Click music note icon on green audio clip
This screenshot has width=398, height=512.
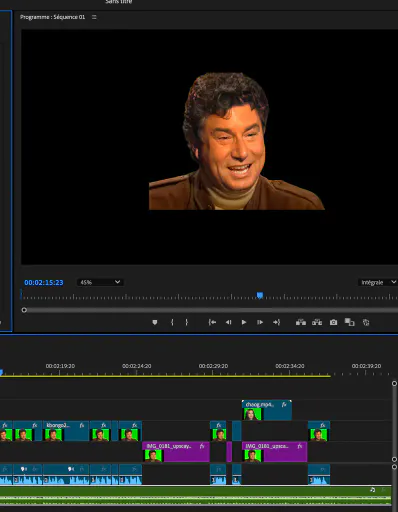[x=373, y=490]
